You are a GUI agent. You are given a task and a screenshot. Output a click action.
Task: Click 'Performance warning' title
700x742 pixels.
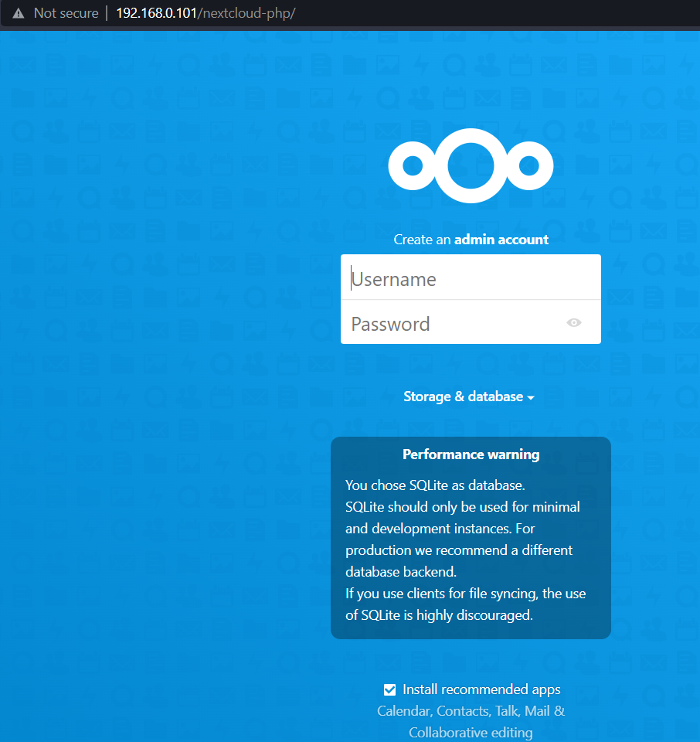coord(471,454)
